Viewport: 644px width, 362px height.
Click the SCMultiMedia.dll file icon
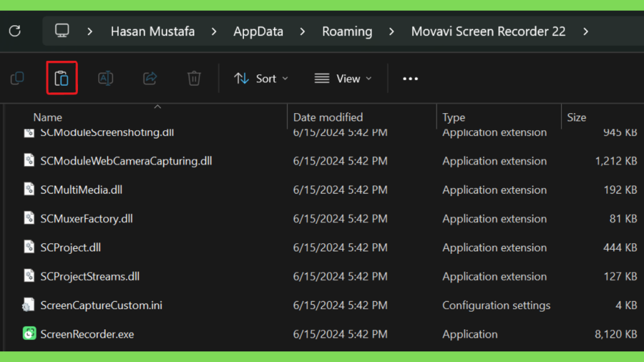click(29, 189)
